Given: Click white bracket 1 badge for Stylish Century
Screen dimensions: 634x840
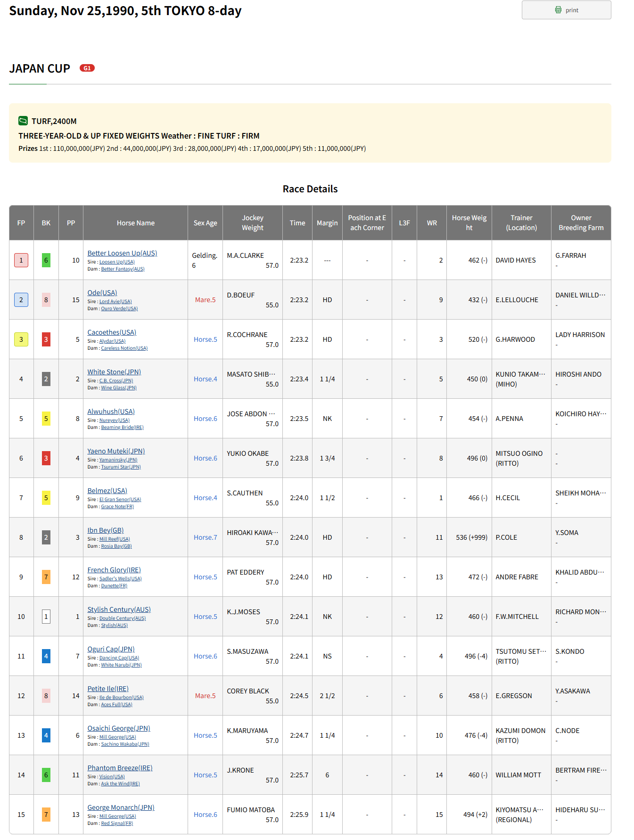Looking at the screenshot, I should pyautogui.click(x=46, y=617).
